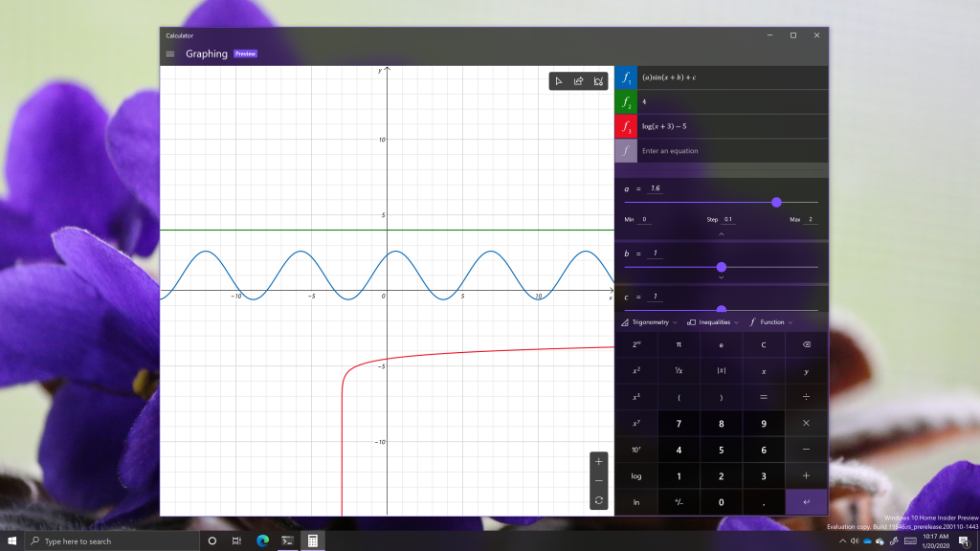Insert reciprocal 1/x operator
Screen dimensions: 980x551
click(679, 371)
